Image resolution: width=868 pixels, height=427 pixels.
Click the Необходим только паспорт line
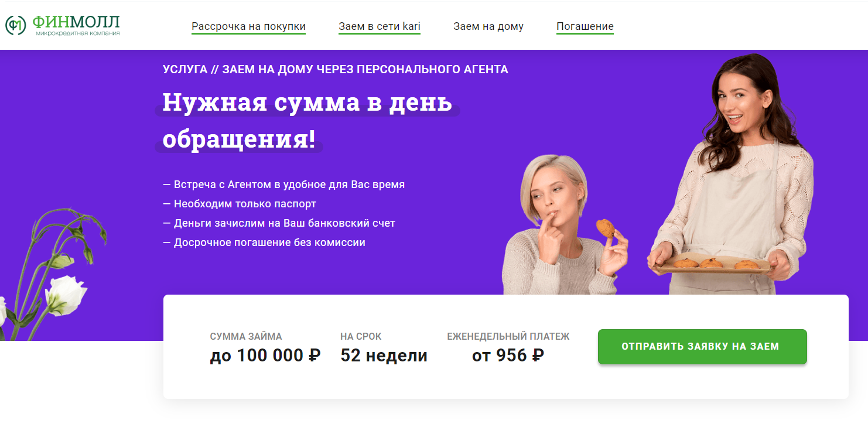(x=239, y=204)
